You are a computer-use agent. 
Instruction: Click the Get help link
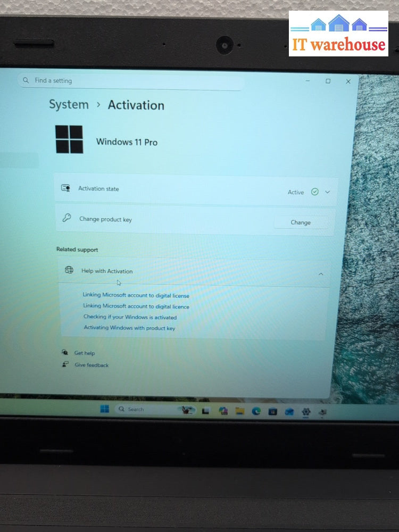click(85, 353)
